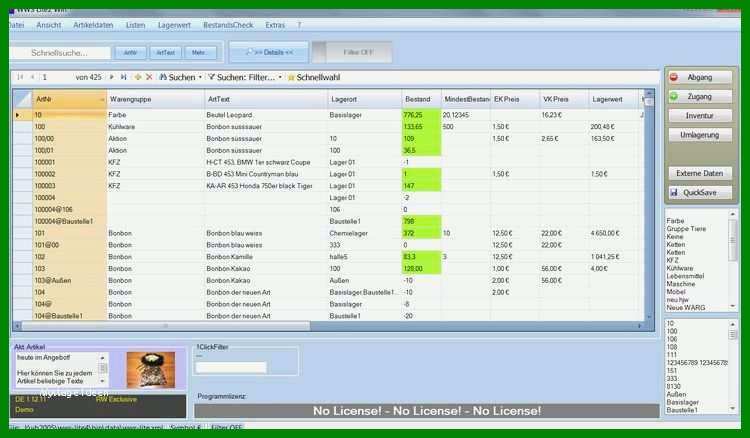
Task: Toggle the Filter OFF button
Action: click(353, 52)
